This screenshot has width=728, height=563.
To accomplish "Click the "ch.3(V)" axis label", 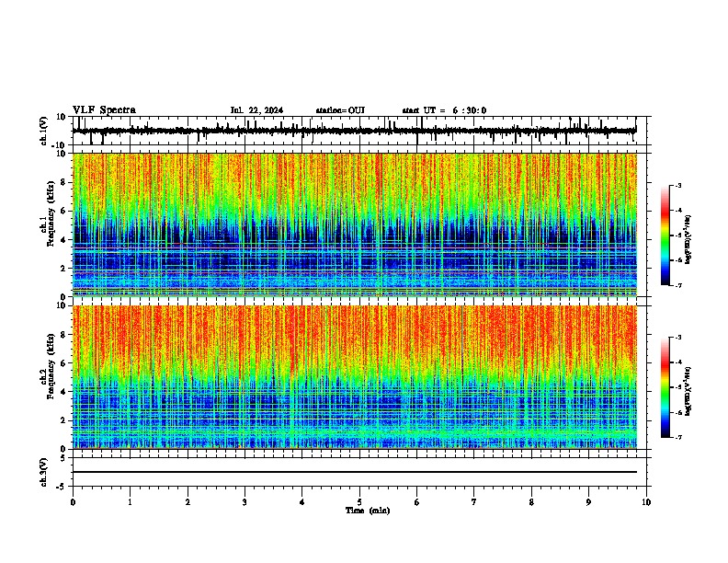I will pyautogui.click(x=44, y=472).
